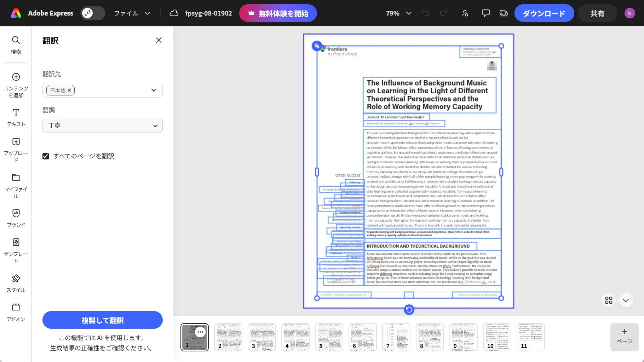Click the Keywords text block
The height and width of the screenshot is (362, 644).
coord(432,234)
